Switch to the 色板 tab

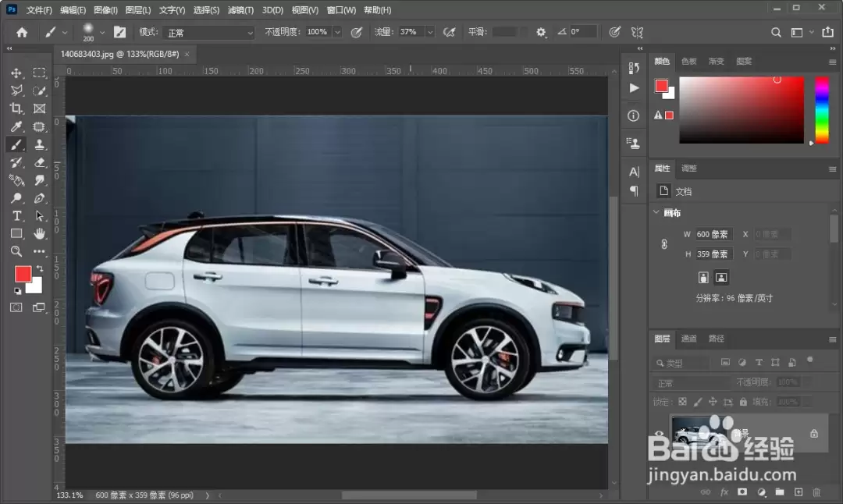(688, 62)
